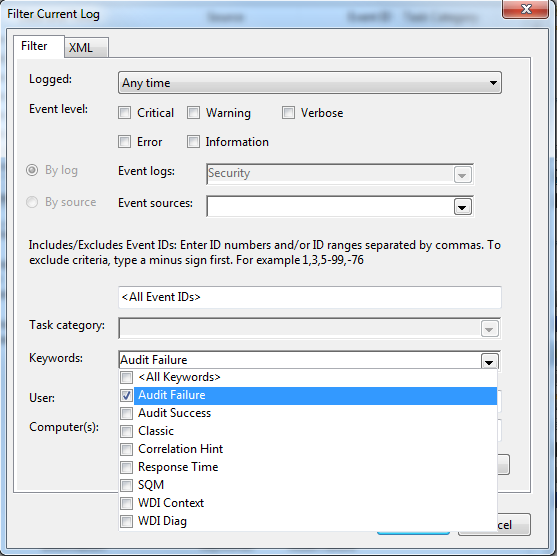Open the Logged time dropdown
Viewport: 557px width, 556px height.
point(310,83)
